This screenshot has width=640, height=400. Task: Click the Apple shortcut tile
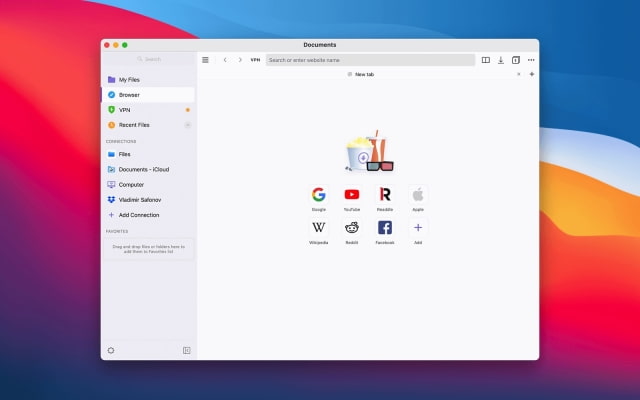coord(418,195)
